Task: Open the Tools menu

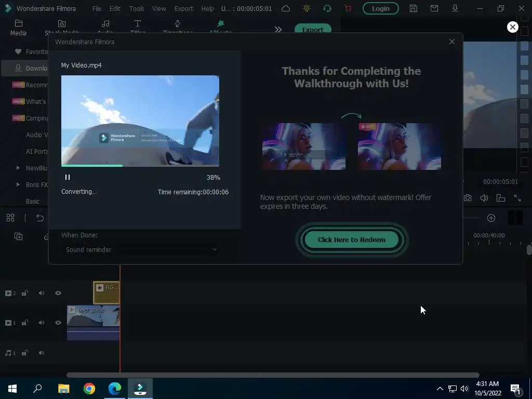Action: click(x=137, y=8)
